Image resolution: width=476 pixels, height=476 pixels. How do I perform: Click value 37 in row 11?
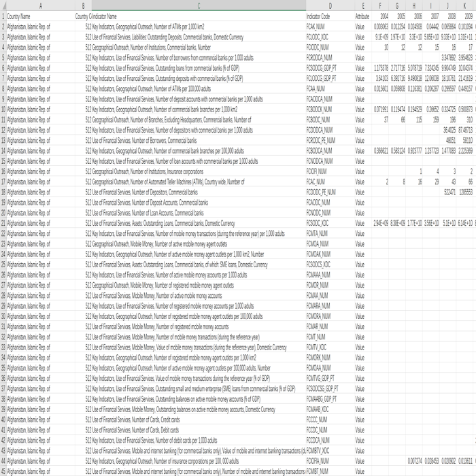pos(379,120)
